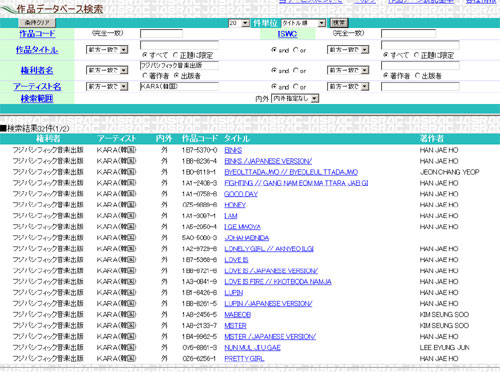The height and width of the screenshot is (372, 500).
Task: Select right 著作者 radio in 権利者名 row
Action: click(386, 75)
